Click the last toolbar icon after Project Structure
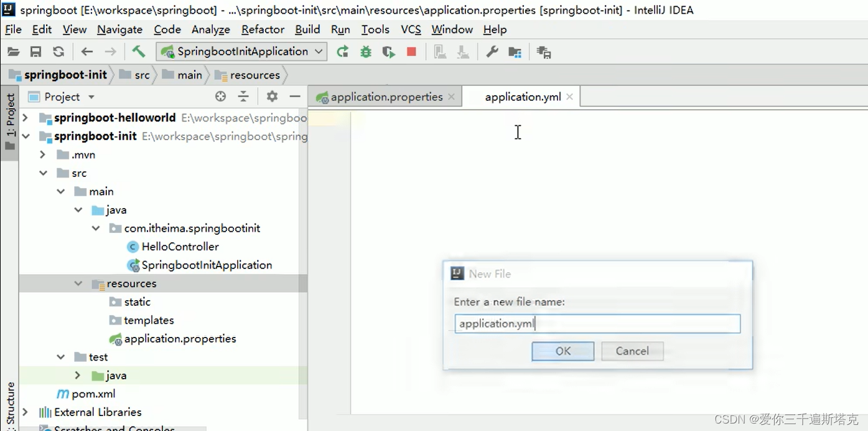868x431 pixels. click(544, 52)
